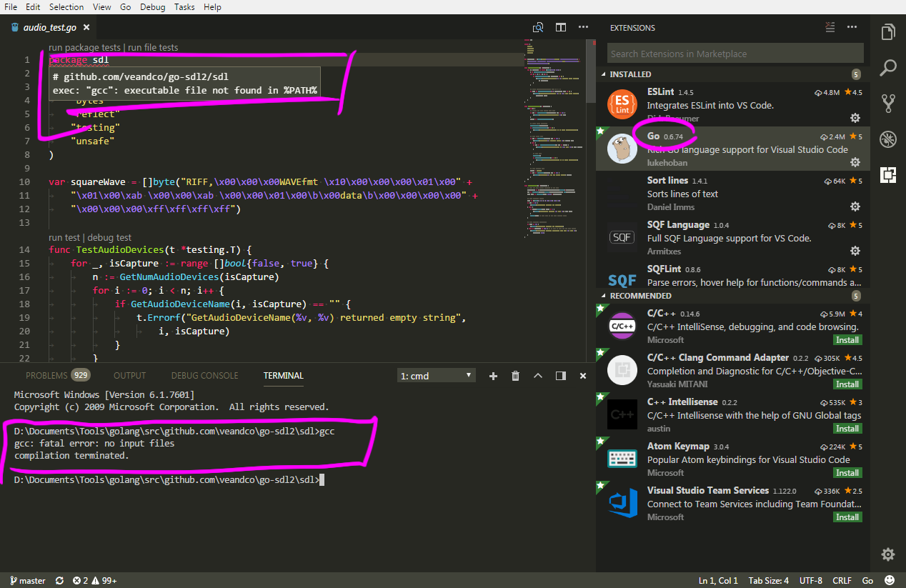906x588 pixels.
Task: Focus Search Extensions in Marketplace field
Action: click(735, 54)
